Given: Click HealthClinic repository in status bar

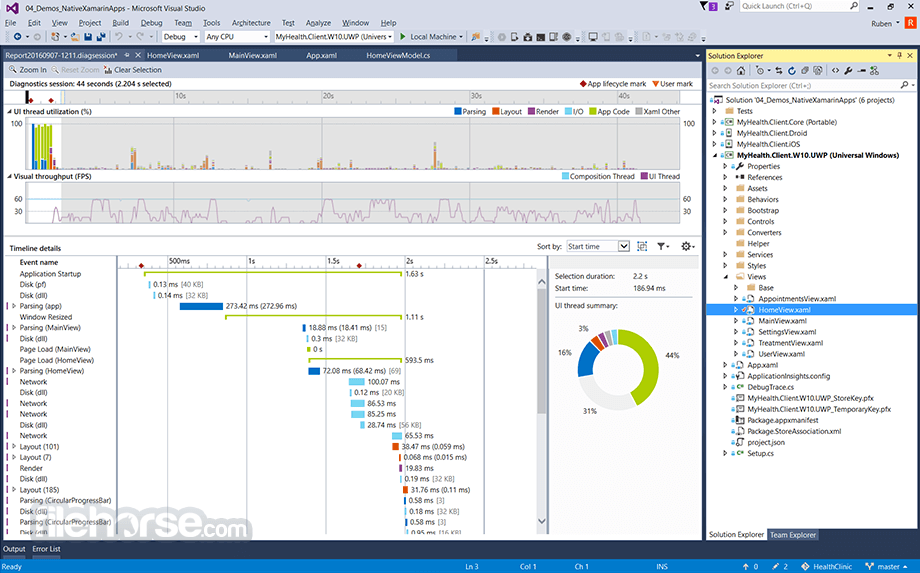Looking at the screenshot, I should [x=827, y=567].
